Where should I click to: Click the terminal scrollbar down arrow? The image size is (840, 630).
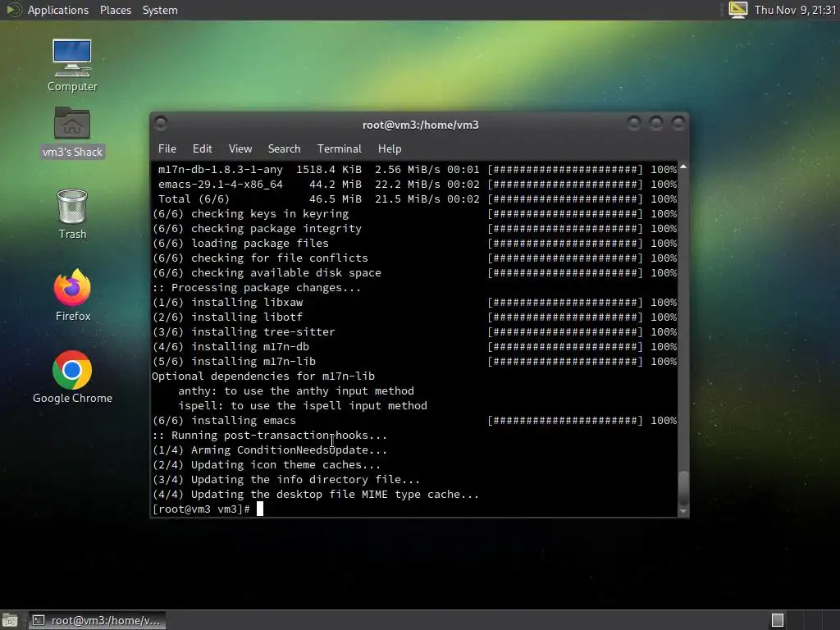pyautogui.click(x=683, y=512)
